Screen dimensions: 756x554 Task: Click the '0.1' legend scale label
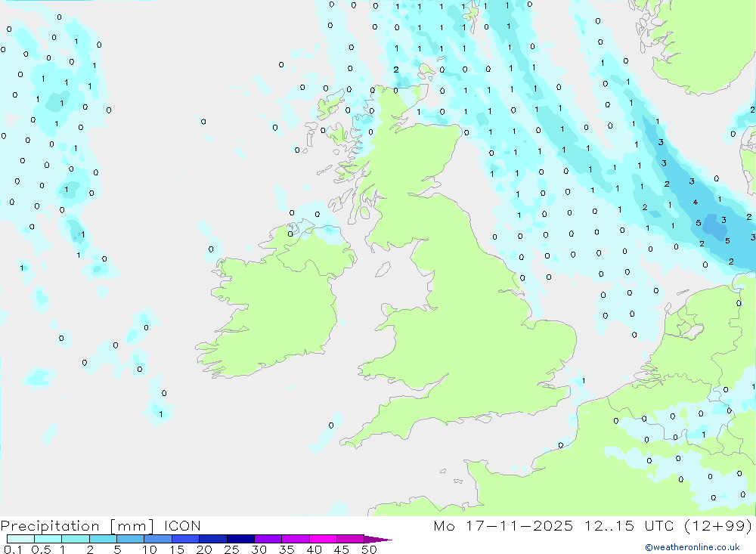[x=13, y=549]
